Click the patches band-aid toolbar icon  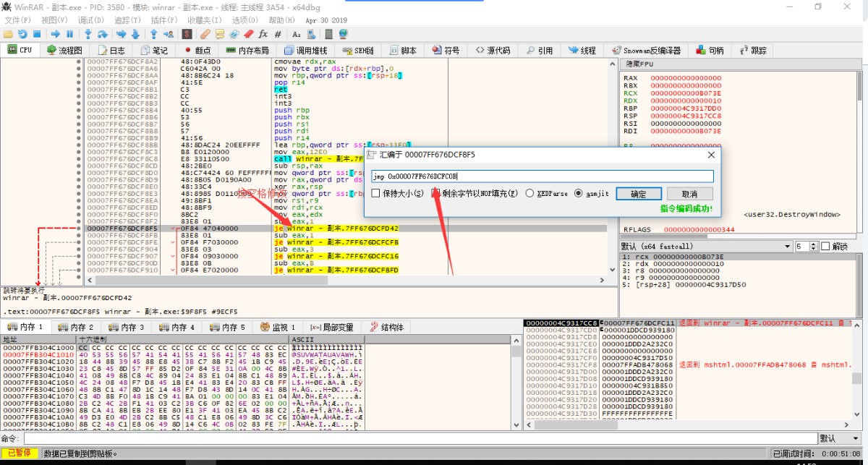(x=205, y=34)
